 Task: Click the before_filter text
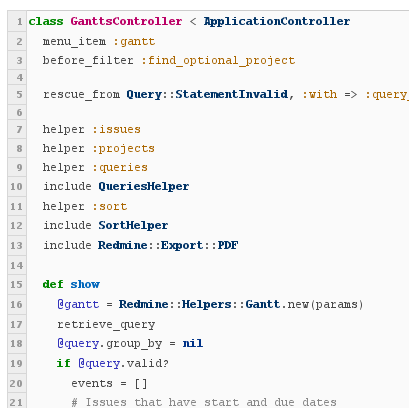click(88, 61)
